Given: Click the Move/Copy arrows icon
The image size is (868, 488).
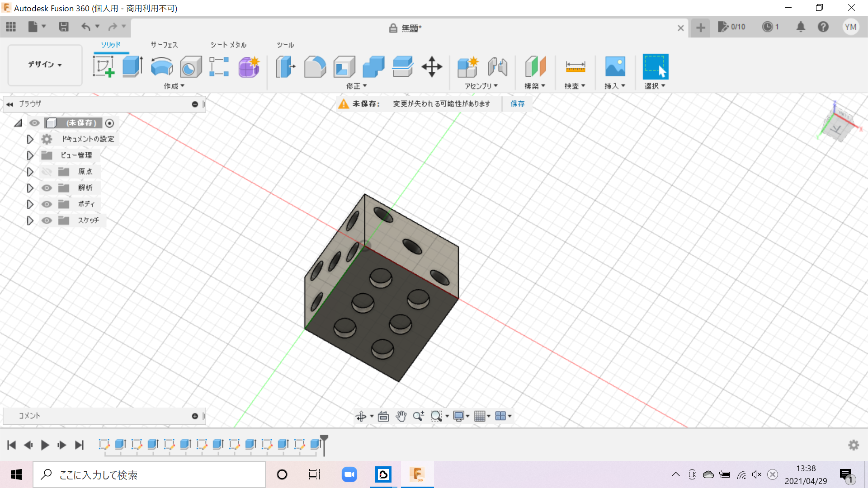Looking at the screenshot, I should 432,66.
